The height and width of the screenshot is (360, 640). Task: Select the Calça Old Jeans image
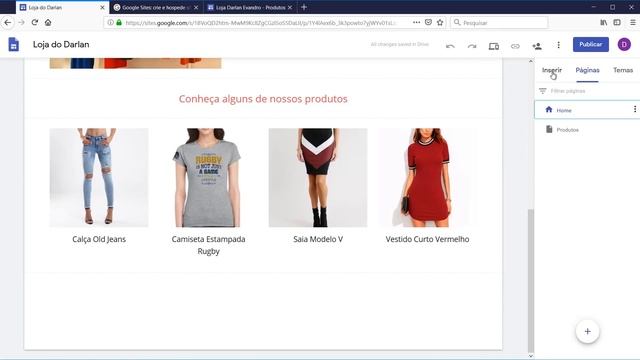(99, 178)
